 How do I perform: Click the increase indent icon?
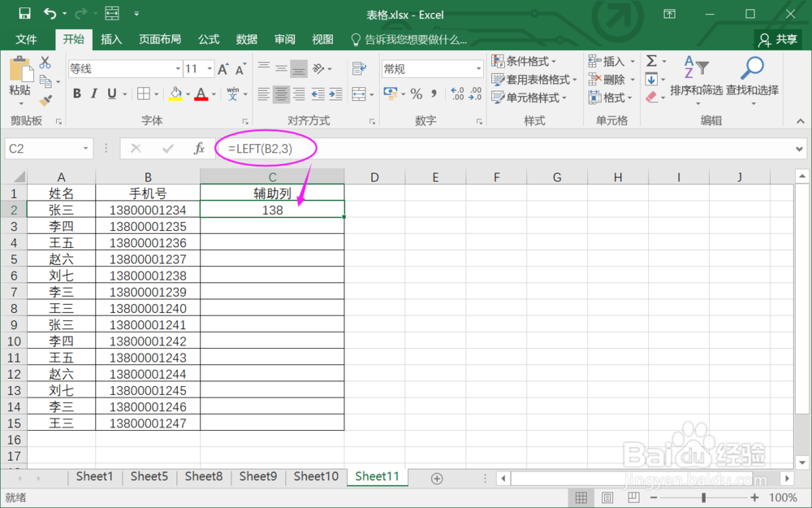point(335,93)
